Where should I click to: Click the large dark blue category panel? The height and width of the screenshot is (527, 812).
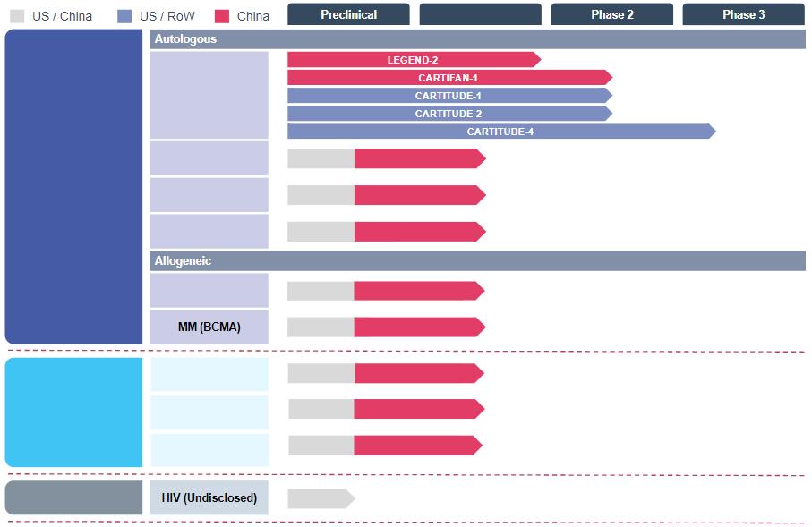coord(73,186)
